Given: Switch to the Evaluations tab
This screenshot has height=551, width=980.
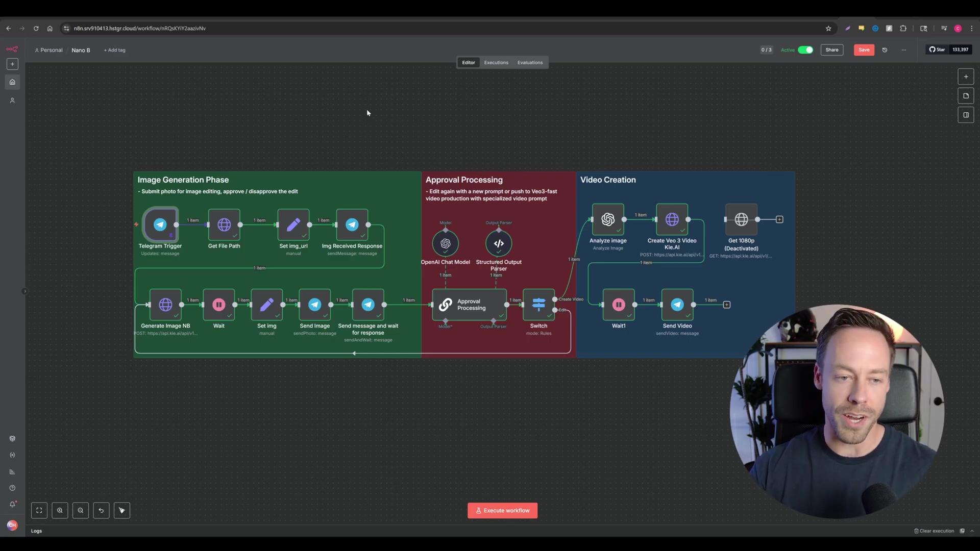Looking at the screenshot, I should (x=530, y=63).
